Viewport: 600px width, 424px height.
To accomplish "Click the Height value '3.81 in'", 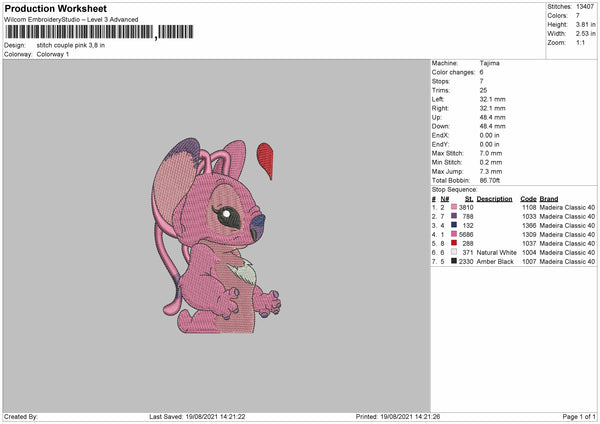I will (x=585, y=24).
